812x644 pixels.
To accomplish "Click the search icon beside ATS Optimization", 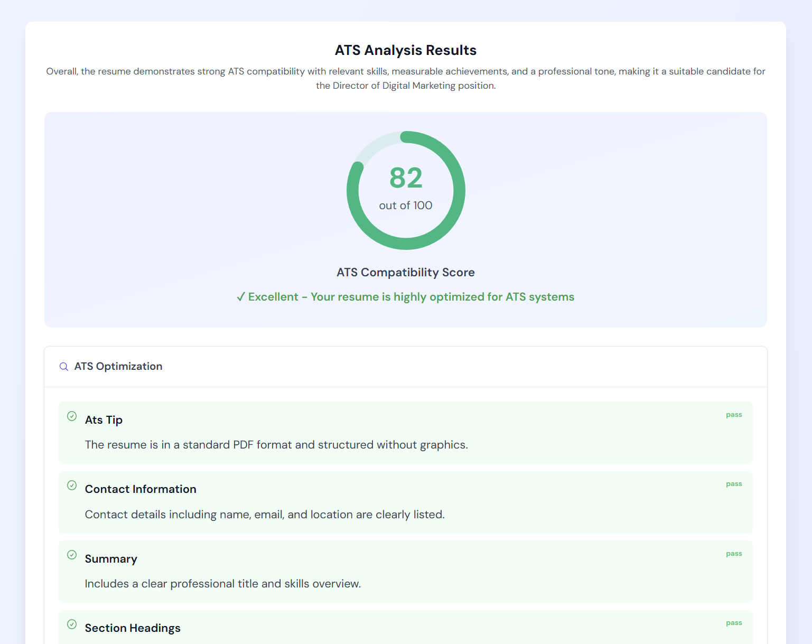I will pos(64,367).
